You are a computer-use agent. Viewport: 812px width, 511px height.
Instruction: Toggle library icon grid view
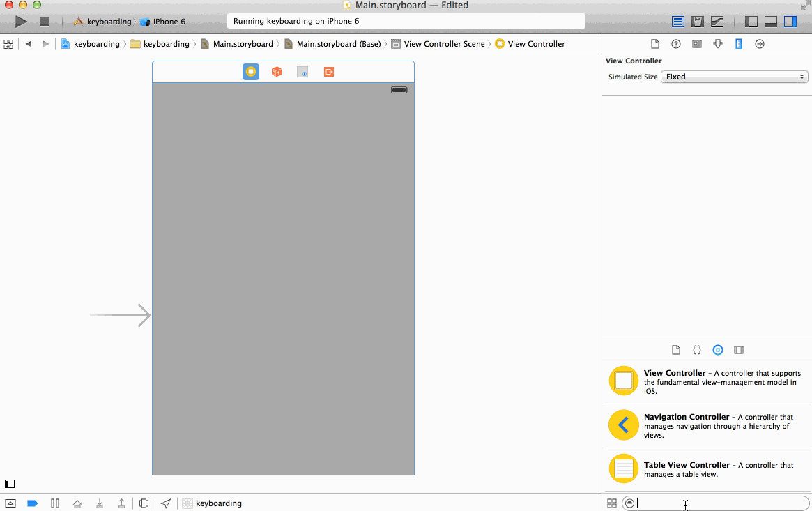pyautogui.click(x=611, y=503)
